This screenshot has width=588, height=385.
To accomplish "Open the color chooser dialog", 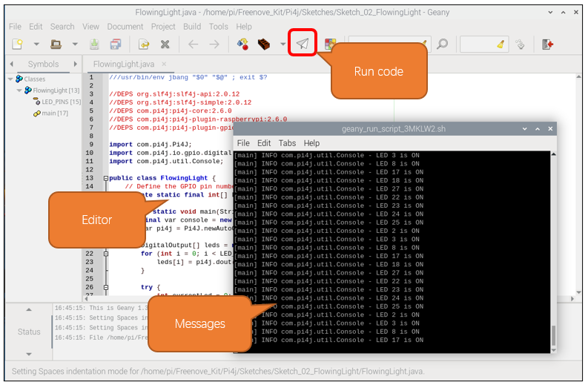I will tap(330, 45).
